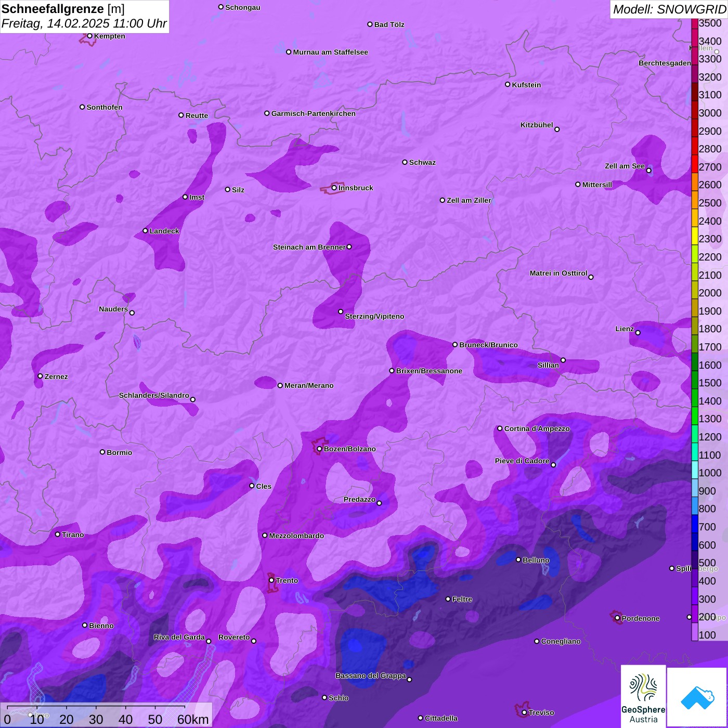This screenshot has height=728, width=728.
Task: Click the Kitzbühel label
Action: tap(537, 125)
